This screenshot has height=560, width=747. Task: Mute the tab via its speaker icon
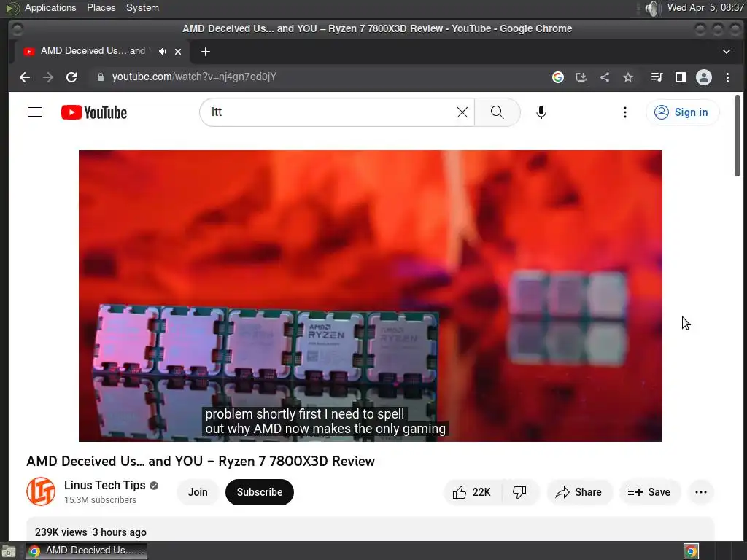pyautogui.click(x=163, y=52)
